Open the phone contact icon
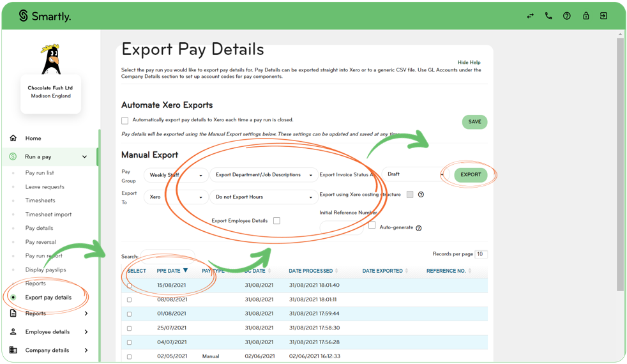The width and height of the screenshot is (627, 364). click(x=548, y=16)
